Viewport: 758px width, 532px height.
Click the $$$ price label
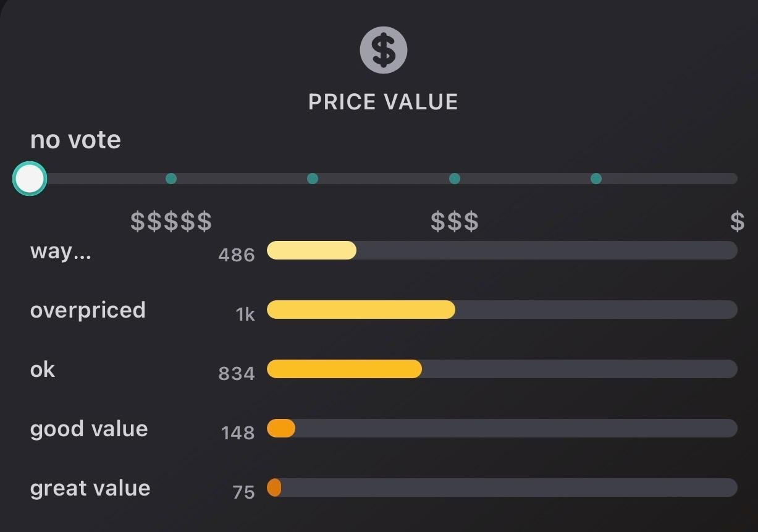pyautogui.click(x=455, y=221)
